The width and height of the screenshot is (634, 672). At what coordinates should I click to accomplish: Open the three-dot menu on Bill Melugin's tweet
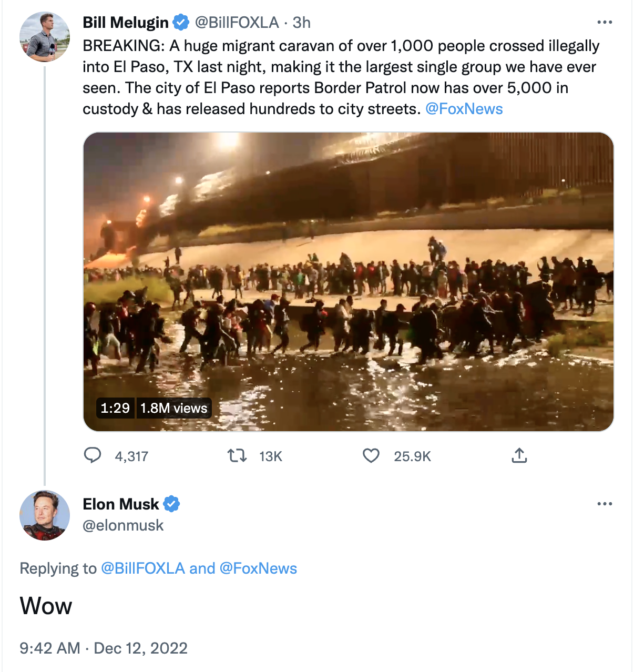(x=605, y=22)
